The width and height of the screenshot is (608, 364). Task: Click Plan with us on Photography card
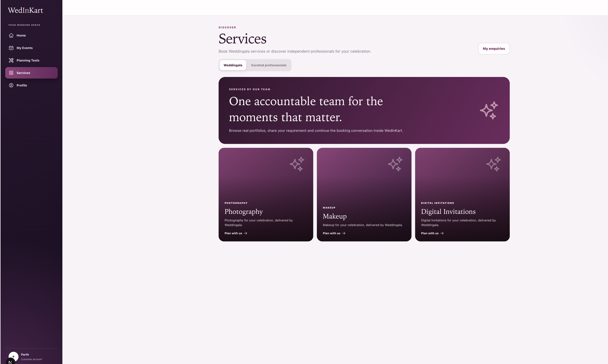pos(236,233)
